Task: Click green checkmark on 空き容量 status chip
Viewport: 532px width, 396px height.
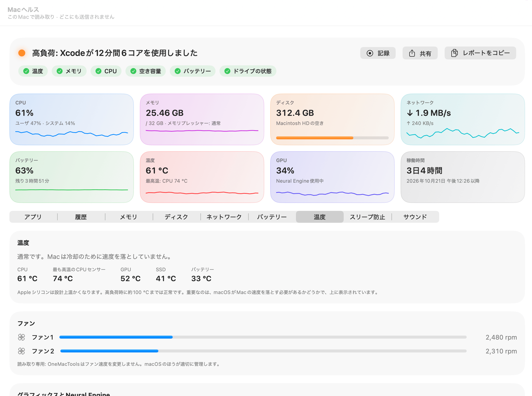Action: tap(133, 71)
